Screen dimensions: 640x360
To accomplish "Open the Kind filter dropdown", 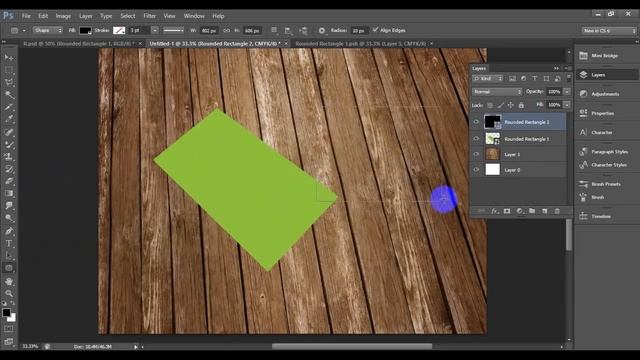I will pyautogui.click(x=488, y=78).
